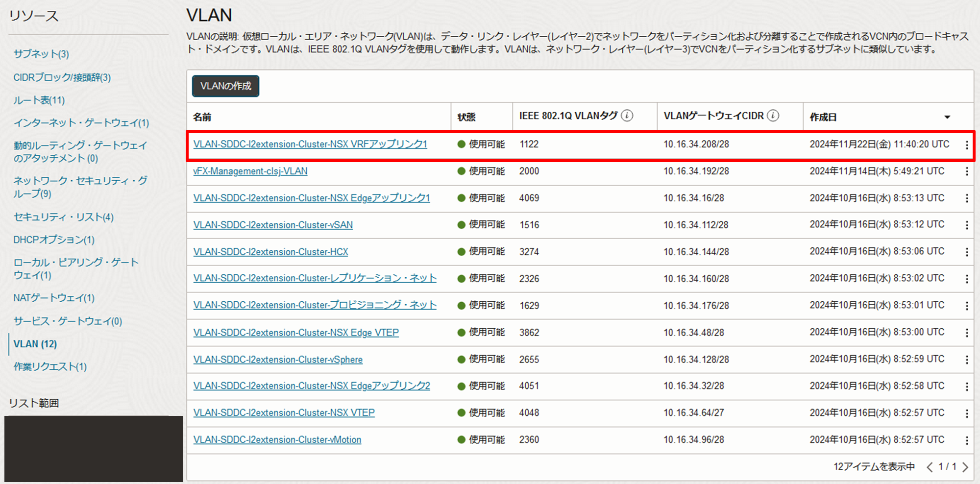Image resolution: width=980 pixels, height=484 pixels.
Task: Open VLAN-SDDC-l2extension-Cluster-NSX VRFアップリンク1 link
Action: [x=310, y=144]
